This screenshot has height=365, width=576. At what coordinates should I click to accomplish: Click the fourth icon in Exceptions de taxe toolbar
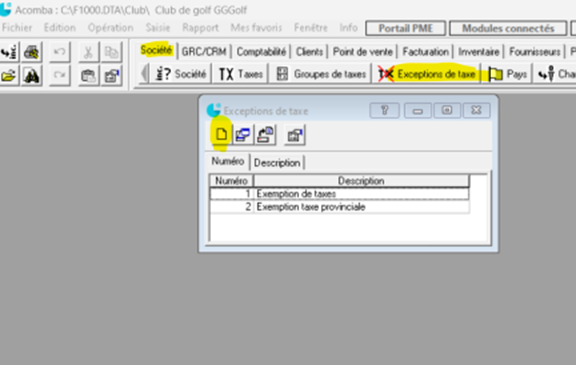(x=295, y=135)
